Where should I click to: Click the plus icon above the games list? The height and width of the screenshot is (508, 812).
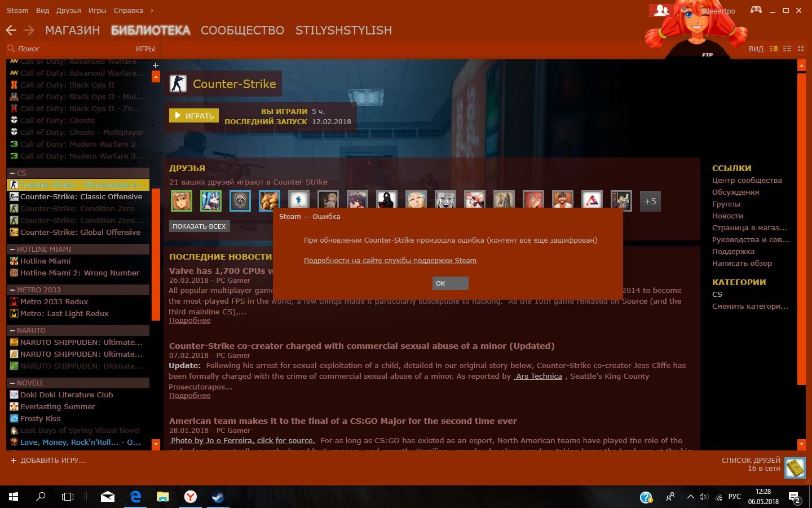[156, 65]
